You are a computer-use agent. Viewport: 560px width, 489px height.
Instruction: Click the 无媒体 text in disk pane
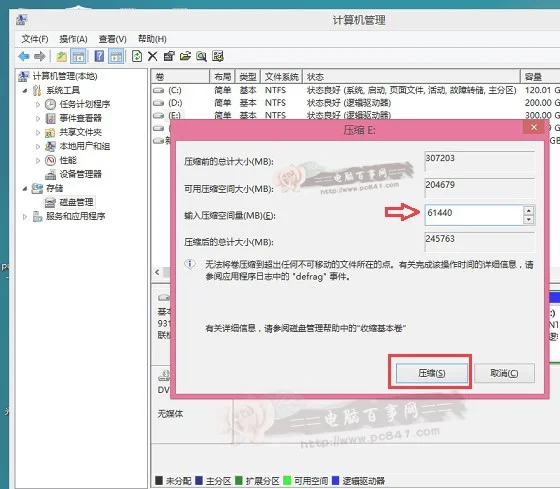pos(170,414)
